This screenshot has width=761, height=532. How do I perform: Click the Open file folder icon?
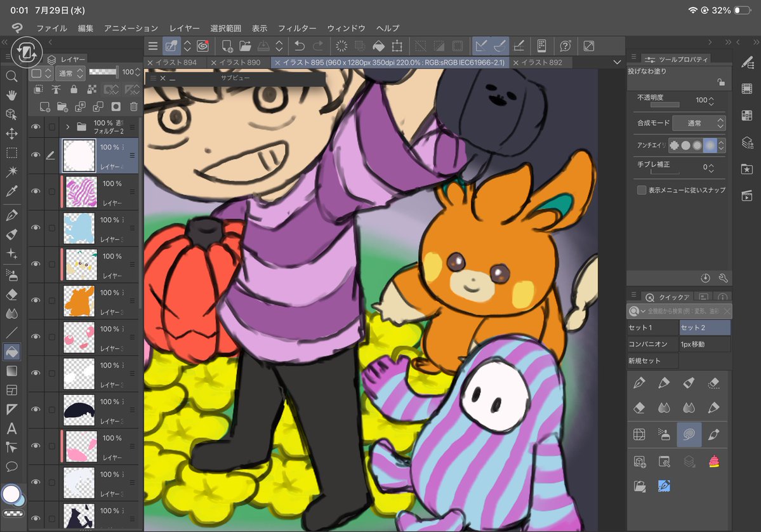[x=245, y=46]
